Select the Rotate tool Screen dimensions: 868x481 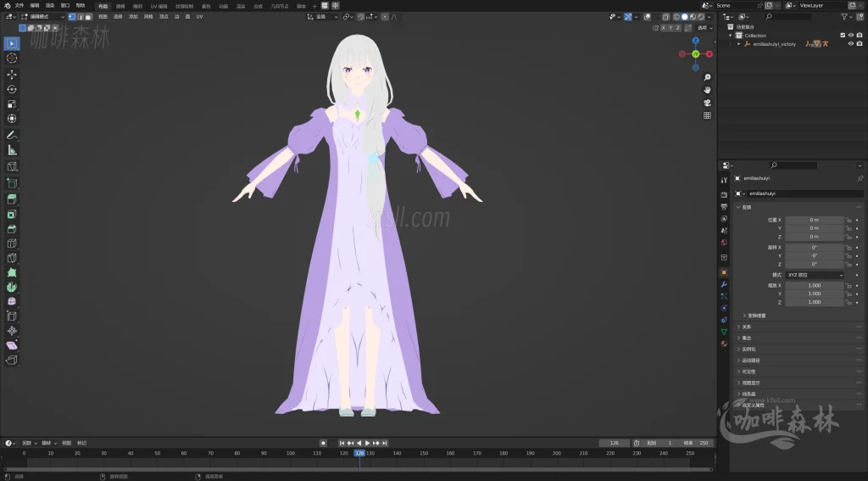click(x=12, y=89)
